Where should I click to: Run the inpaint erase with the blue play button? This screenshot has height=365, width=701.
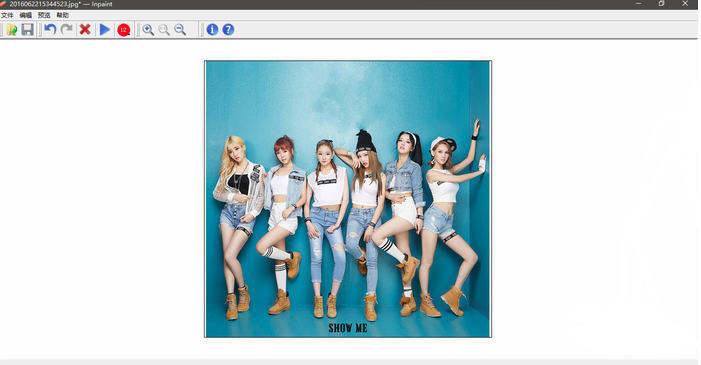coord(105,30)
